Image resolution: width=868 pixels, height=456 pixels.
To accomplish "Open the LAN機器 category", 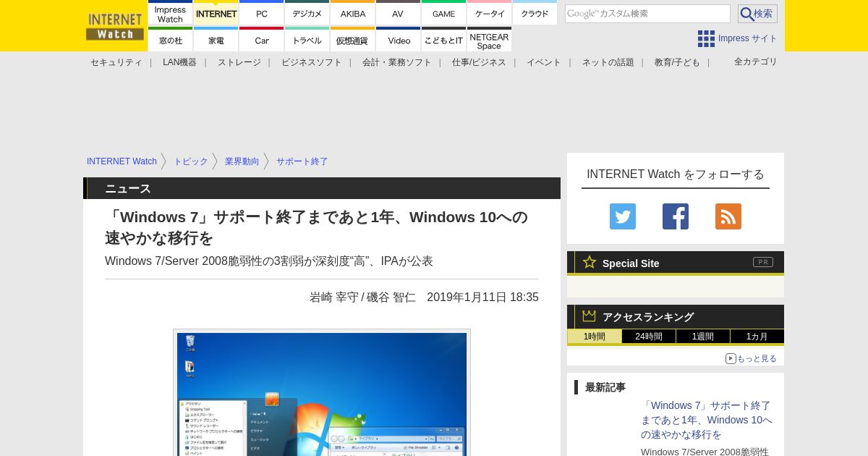I will 179,62.
